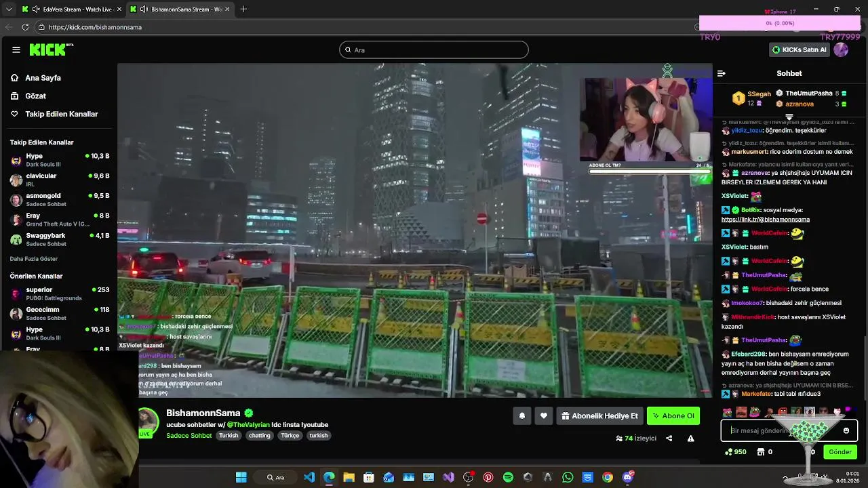Viewport: 868px width, 488px height.
Task: Open Pinterest from taskbar
Action: 488,477
